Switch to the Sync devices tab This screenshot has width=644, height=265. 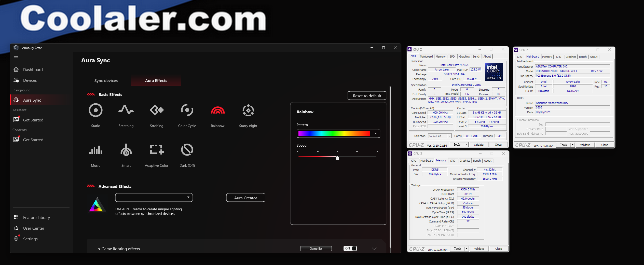[106, 80]
